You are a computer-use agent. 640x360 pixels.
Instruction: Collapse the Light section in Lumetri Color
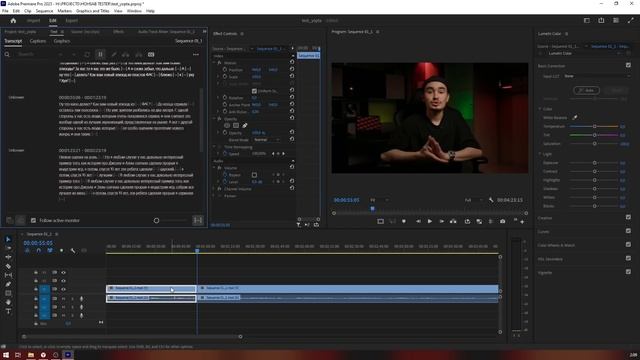(x=540, y=154)
